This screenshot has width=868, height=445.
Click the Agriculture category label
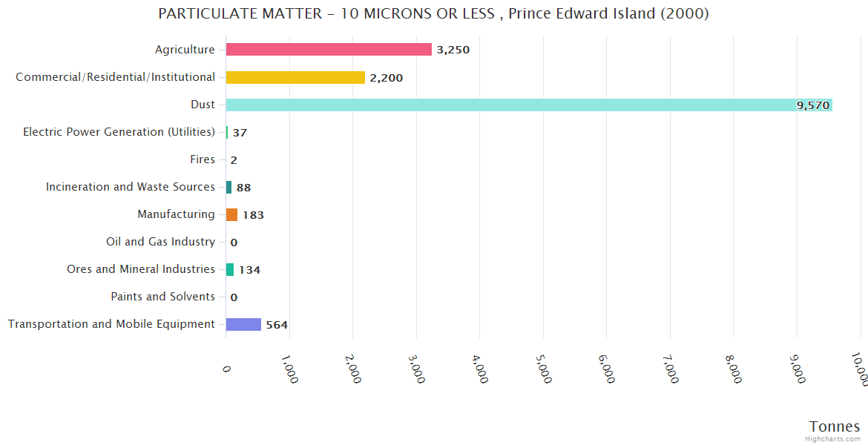(185, 50)
